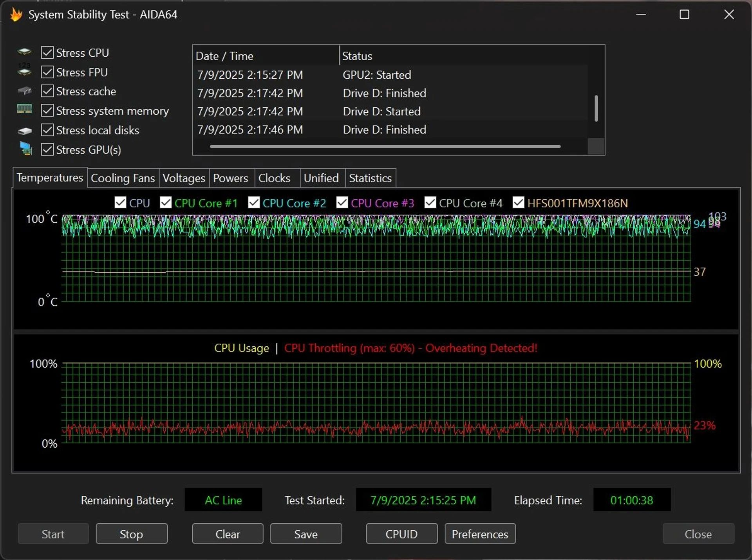This screenshot has height=560, width=752.
Task: Disable the Stress system memory checkbox
Action: pos(47,111)
